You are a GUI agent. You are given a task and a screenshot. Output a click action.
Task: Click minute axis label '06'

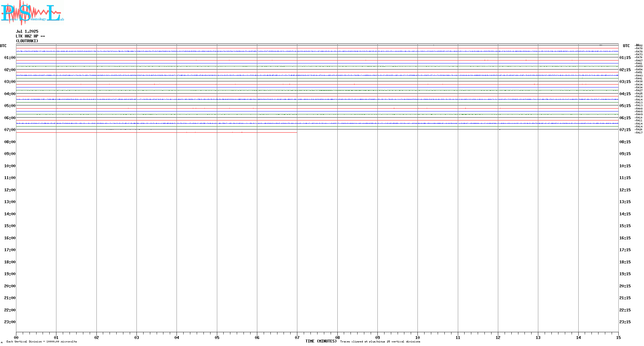click(257, 338)
